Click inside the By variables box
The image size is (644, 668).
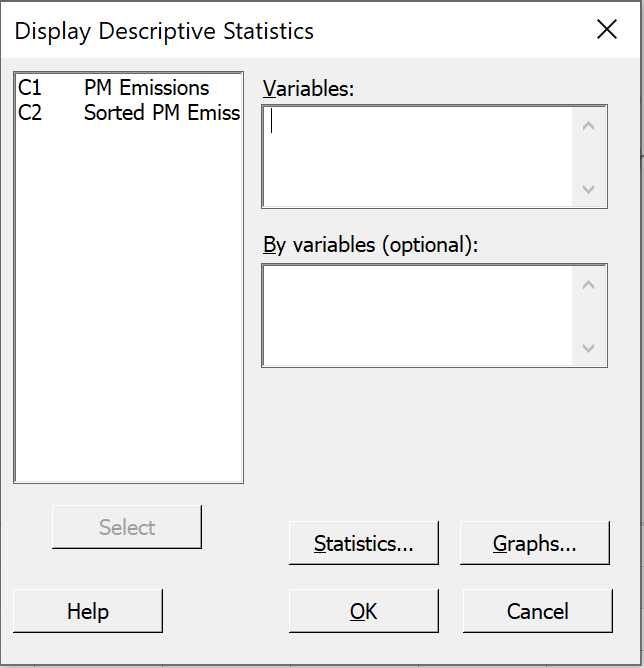pos(417,315)
